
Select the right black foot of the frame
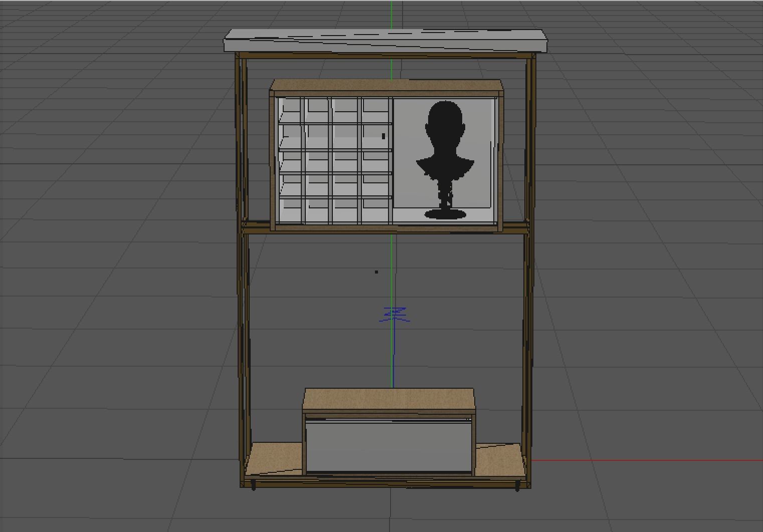click(x=517, y=485)
